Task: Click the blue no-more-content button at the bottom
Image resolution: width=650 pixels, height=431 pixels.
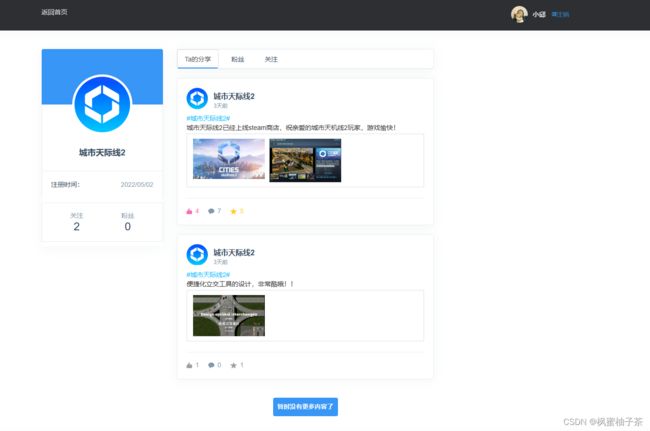Action: (305, 407)
